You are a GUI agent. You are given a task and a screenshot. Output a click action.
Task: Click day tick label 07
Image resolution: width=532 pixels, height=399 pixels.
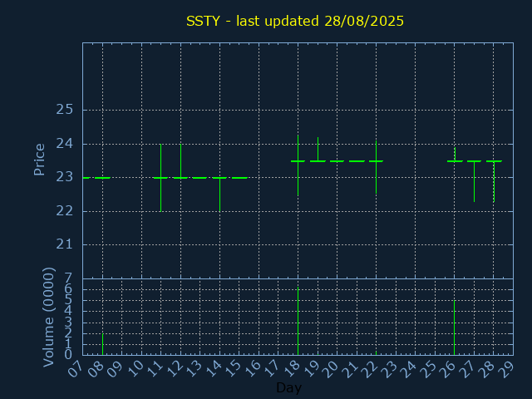click(x=76, y=368)
